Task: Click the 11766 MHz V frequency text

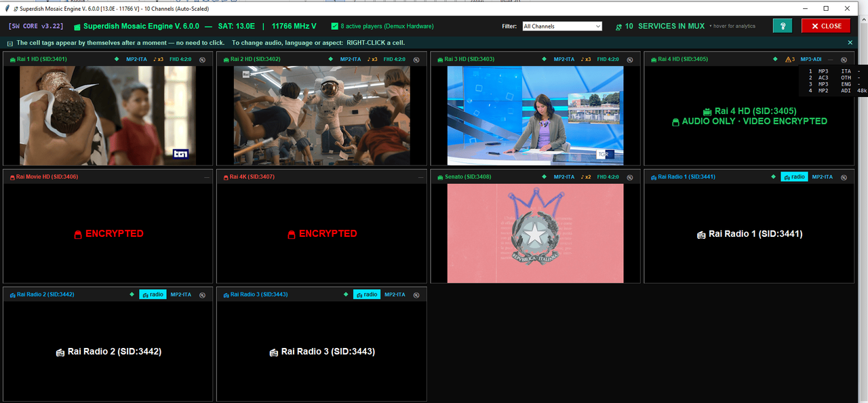Action: click(294, 26)
